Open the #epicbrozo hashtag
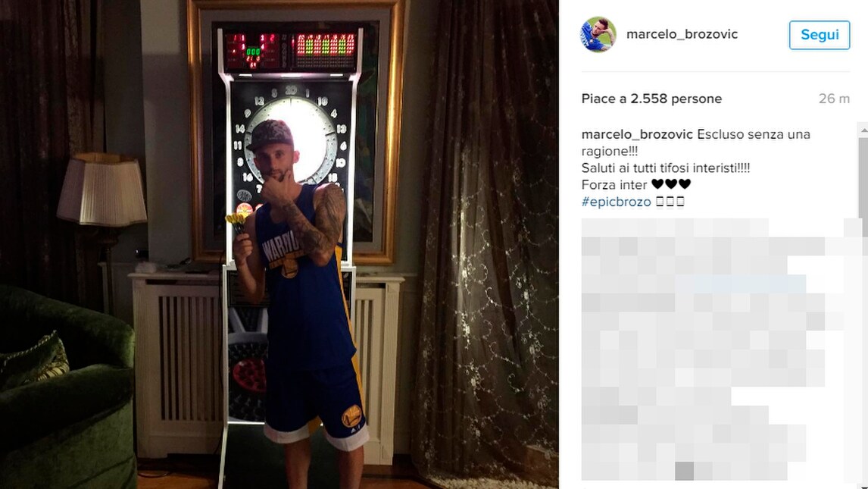The image size is (868, 489). [616, 202]
